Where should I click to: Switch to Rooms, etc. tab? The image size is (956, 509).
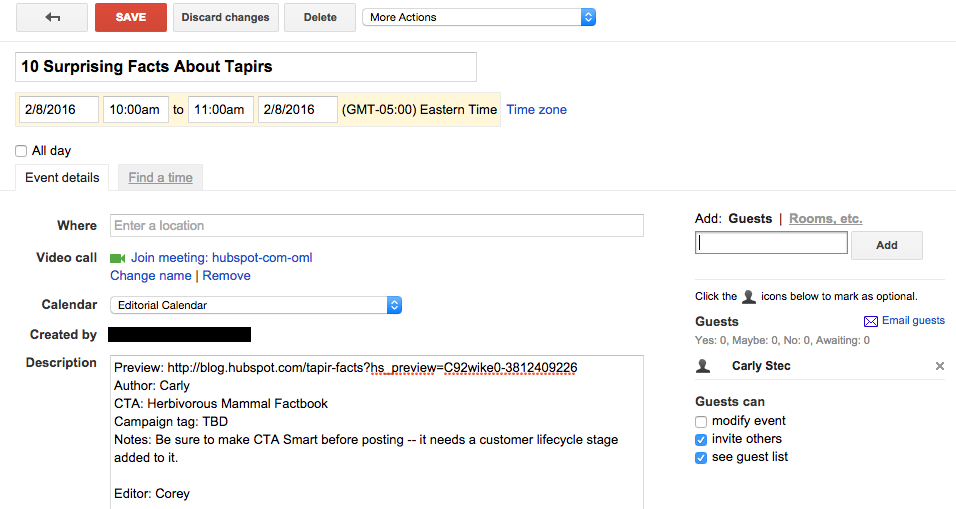pyautogui.click(x=826, y=219)
